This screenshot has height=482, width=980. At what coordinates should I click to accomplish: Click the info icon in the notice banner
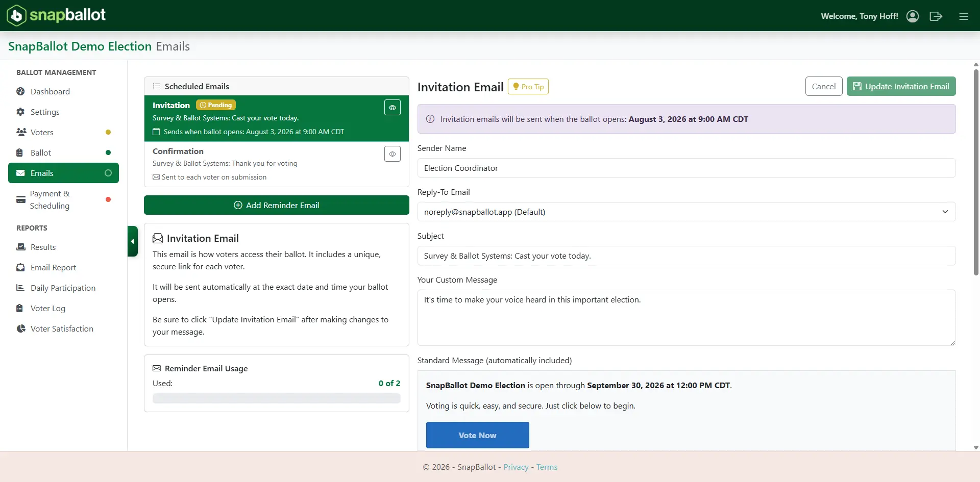pyautogui.click(x=430, y=119)
